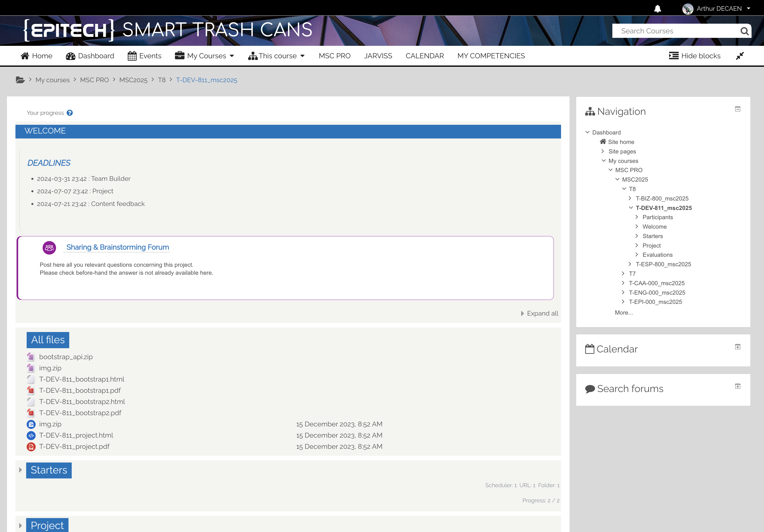Collapse the Navigation block
This screenshot has height=532, width=764.
click(x=737, y=109)
